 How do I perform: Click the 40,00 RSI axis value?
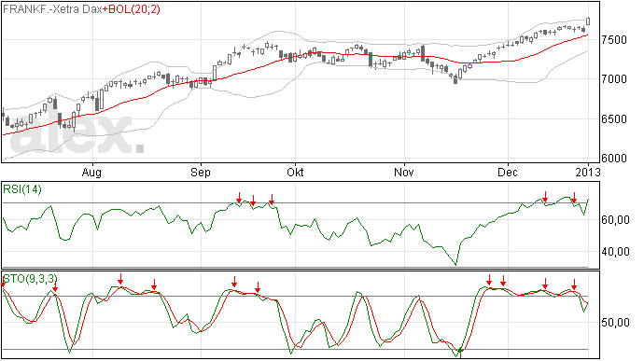pos(615,251)
